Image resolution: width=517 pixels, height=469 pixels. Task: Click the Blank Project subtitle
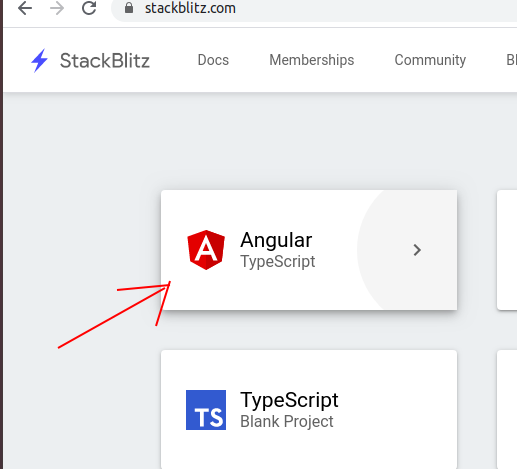pos(287,421)
